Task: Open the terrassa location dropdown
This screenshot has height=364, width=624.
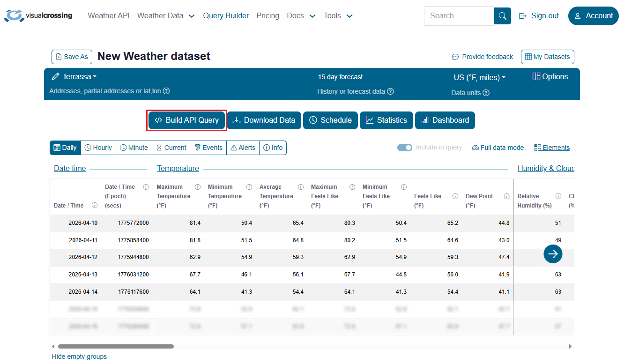Action: (80, 76)
